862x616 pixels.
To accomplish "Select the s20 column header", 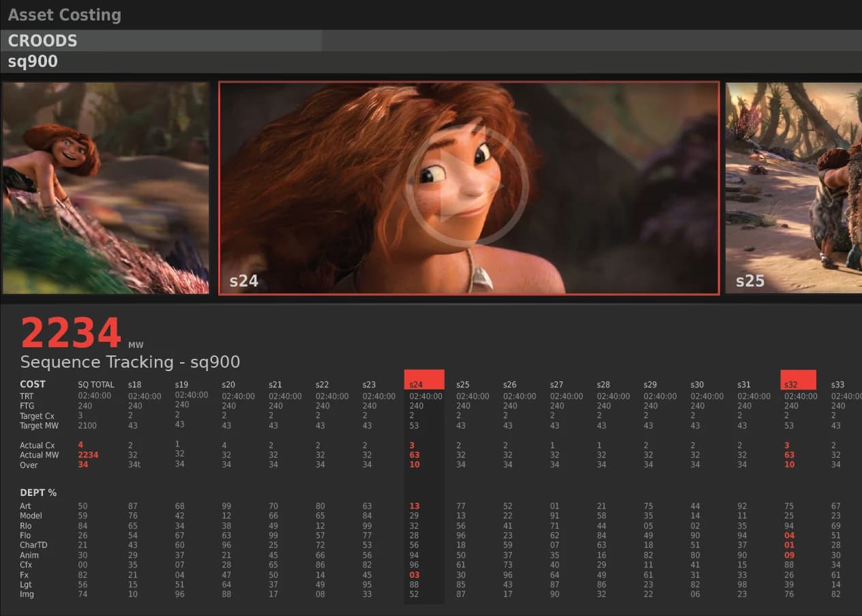I will [228, 385].
